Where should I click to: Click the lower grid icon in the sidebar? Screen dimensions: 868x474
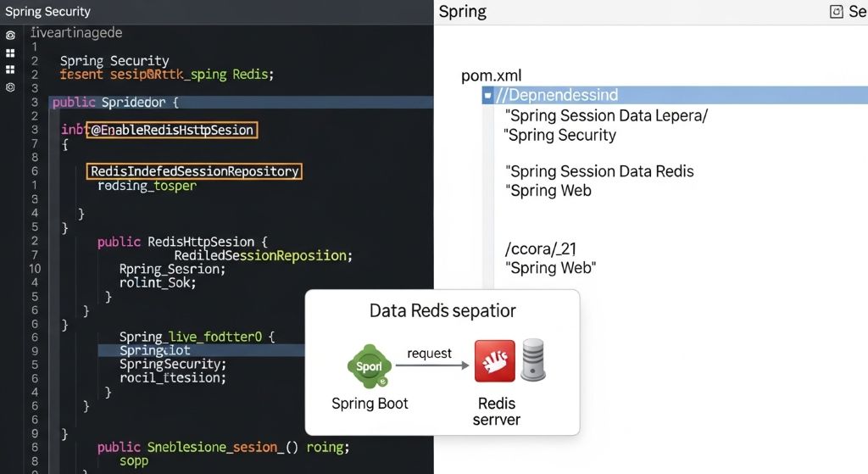pos(10,70)
